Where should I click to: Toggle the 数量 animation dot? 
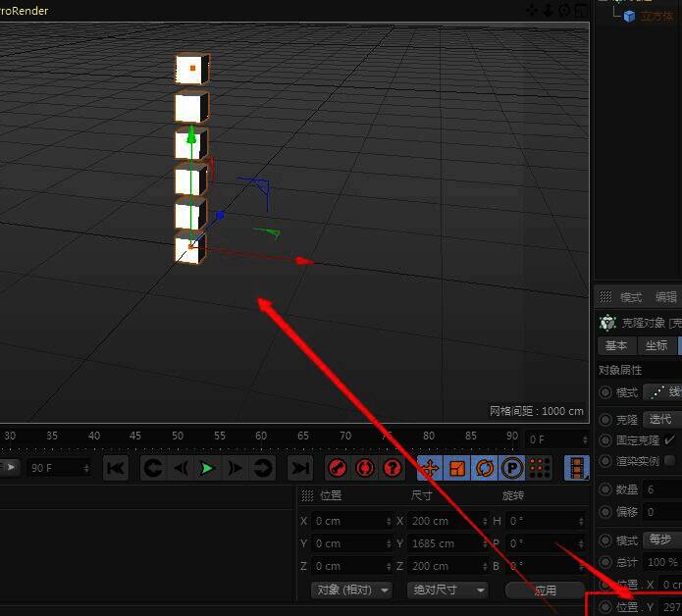605,489
